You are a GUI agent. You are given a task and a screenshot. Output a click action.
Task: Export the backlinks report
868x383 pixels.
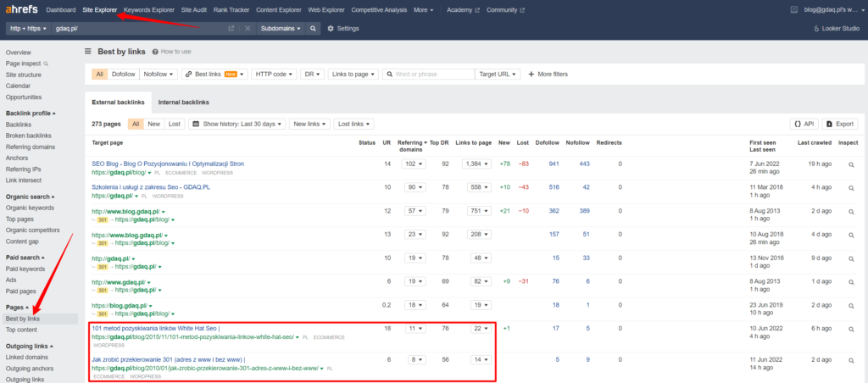pos(839,124)
